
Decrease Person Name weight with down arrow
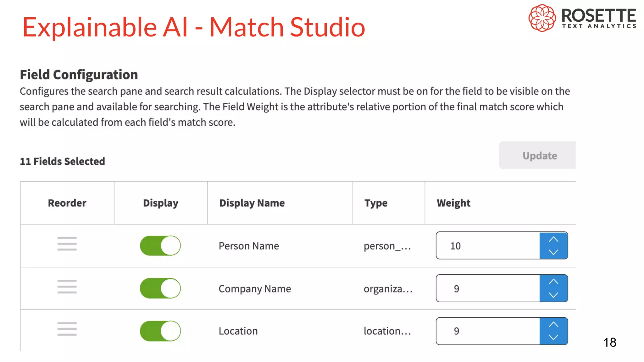553,252
